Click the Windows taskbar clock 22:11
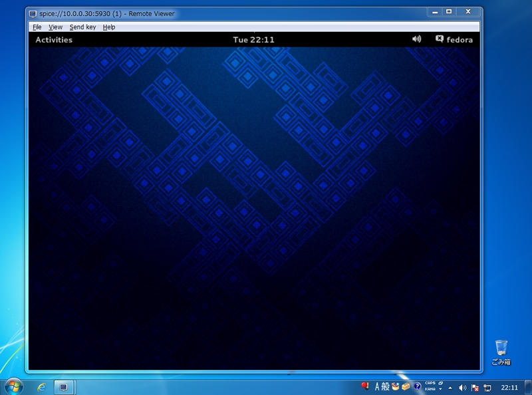 click(509, 388)
